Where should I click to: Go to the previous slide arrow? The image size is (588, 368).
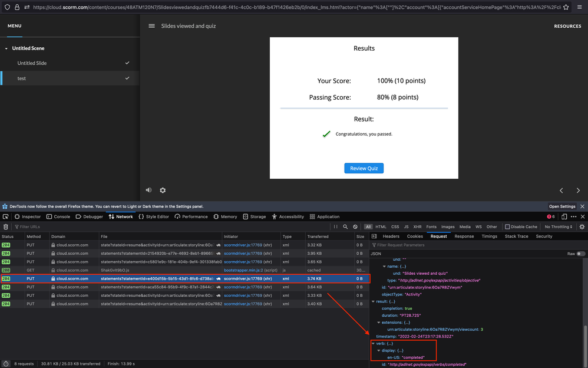pos(561,190)
